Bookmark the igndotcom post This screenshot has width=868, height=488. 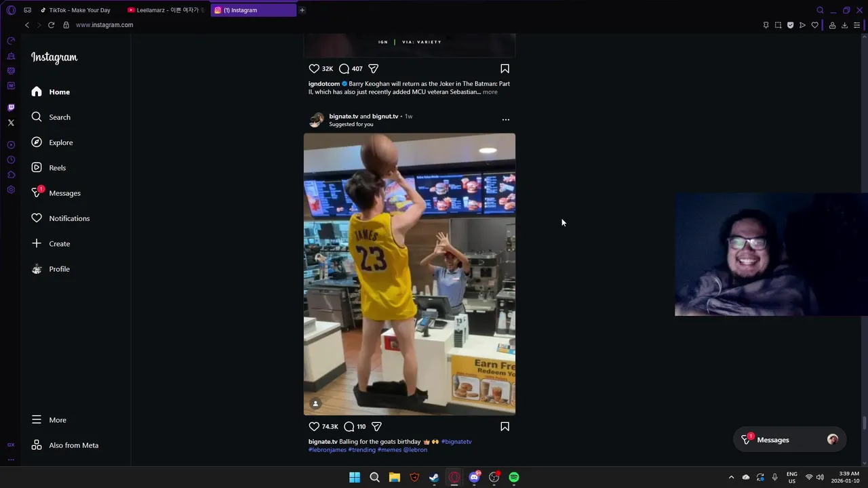click(x=505, y=68)
